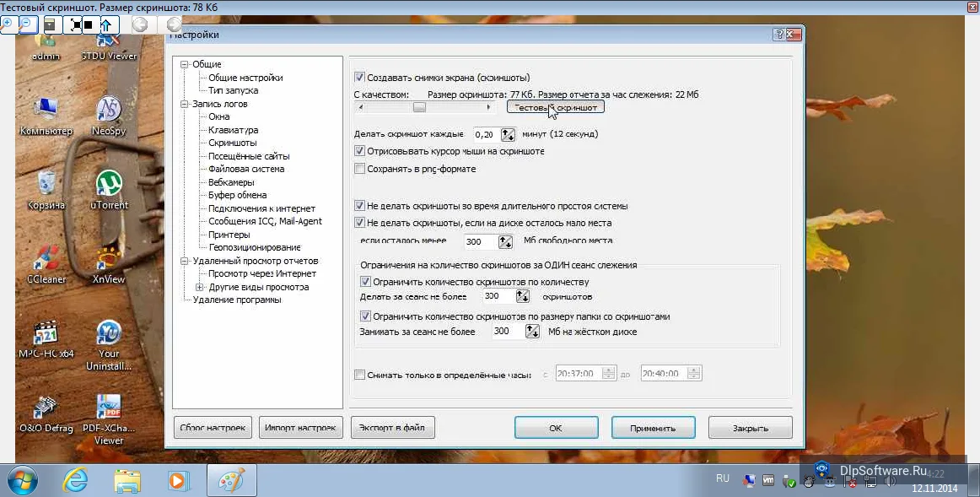Select the Корзина recycle bin icon
The height and width of the screenshot is (497, 980).
46,190
